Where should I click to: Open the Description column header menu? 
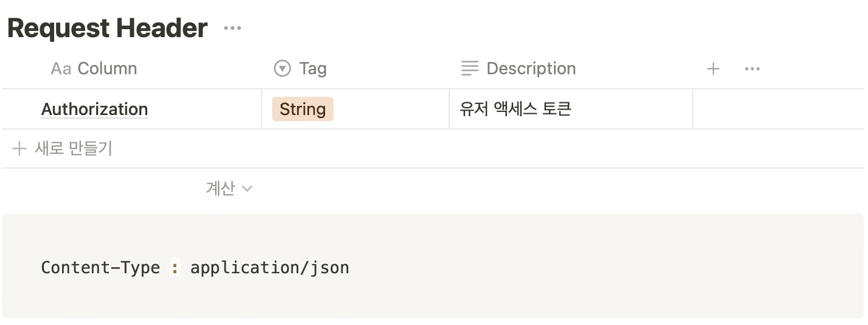[531, 69]
